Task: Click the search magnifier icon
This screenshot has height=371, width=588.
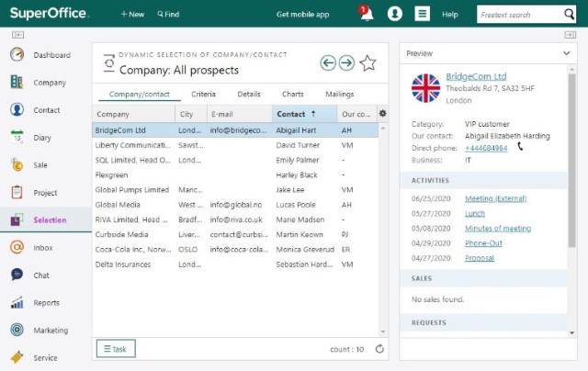Action: pyautogui.click(x=569, y=15)
